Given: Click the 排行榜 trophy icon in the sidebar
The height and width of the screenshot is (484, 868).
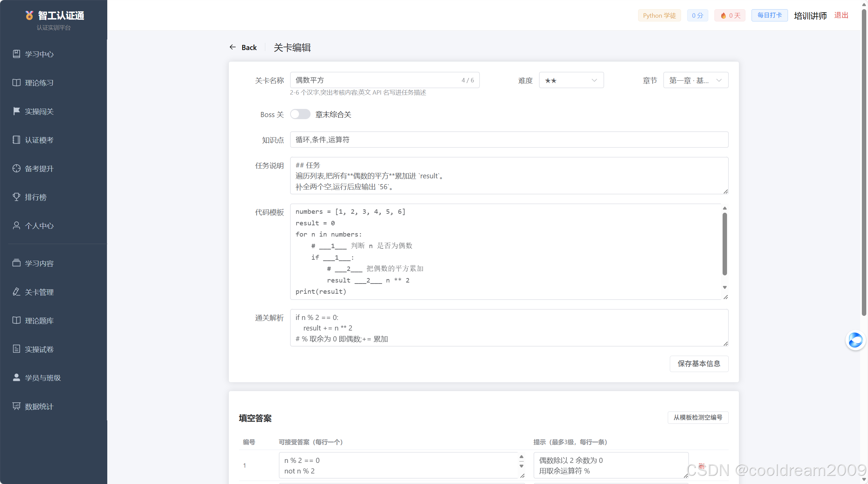Looking at the screenshot, I should (x=16, y=197).
